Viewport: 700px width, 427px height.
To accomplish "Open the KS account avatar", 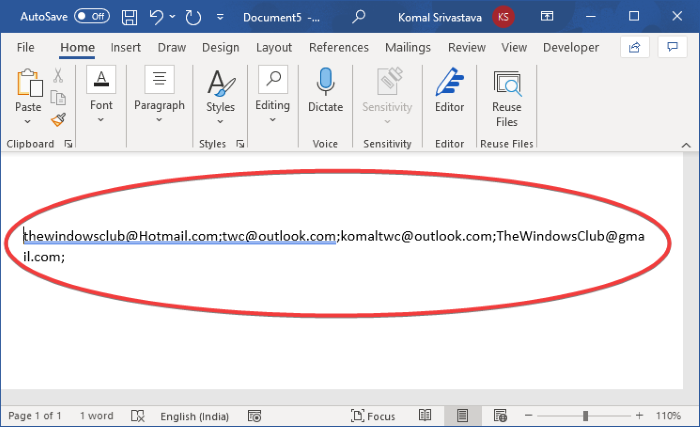I will pos(503,17).
